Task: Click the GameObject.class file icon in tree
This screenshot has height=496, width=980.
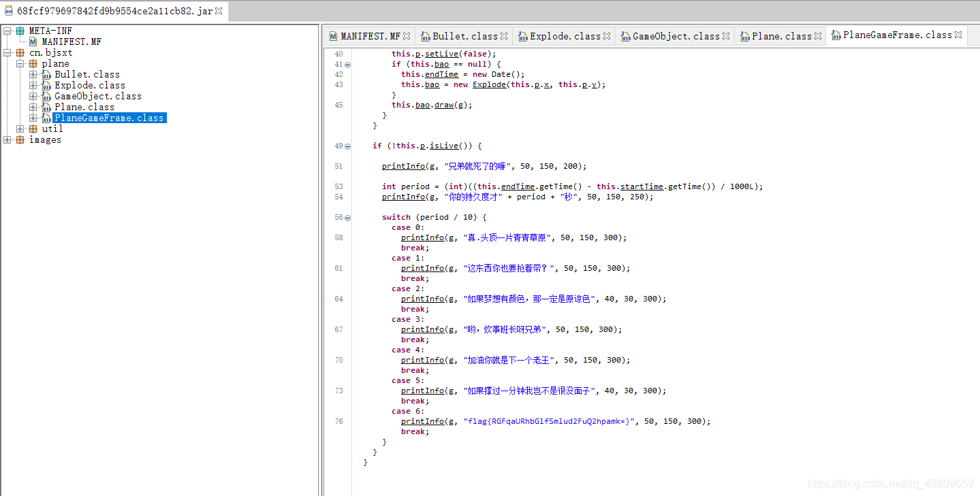Action: click(46, 96)
